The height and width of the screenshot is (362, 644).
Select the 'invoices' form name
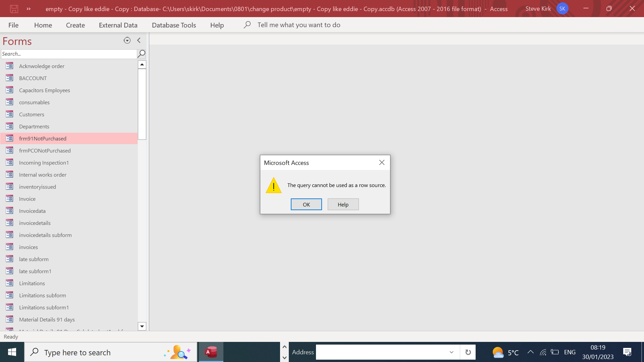pyautogui.click(x=29, y=247)
